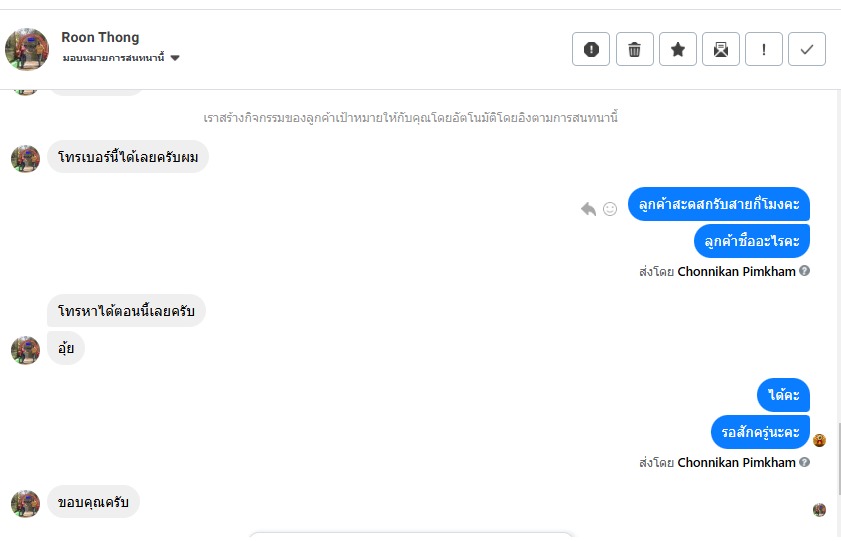Open Roon Thong's name in the header

point(100,38)
